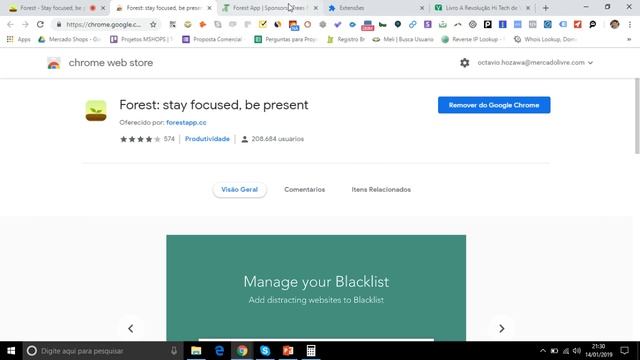
Task: Open the Chrome profile avatar
Action: pos(614,24)
